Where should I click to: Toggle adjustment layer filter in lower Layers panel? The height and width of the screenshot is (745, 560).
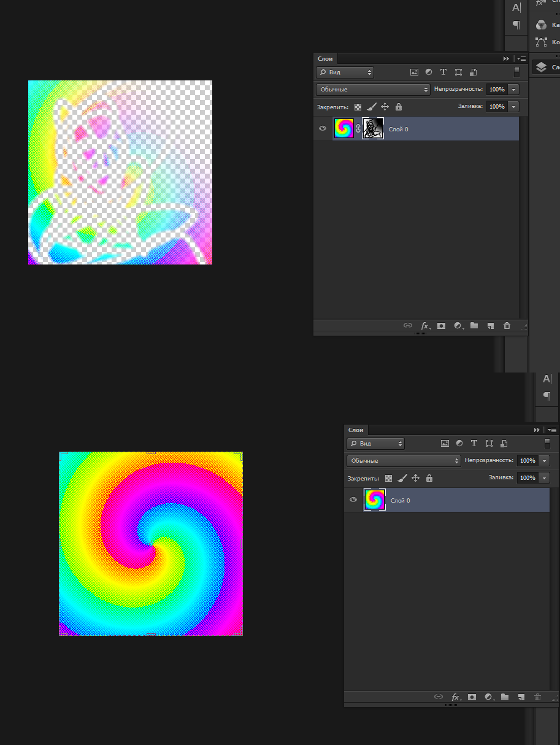click(459, 444)
